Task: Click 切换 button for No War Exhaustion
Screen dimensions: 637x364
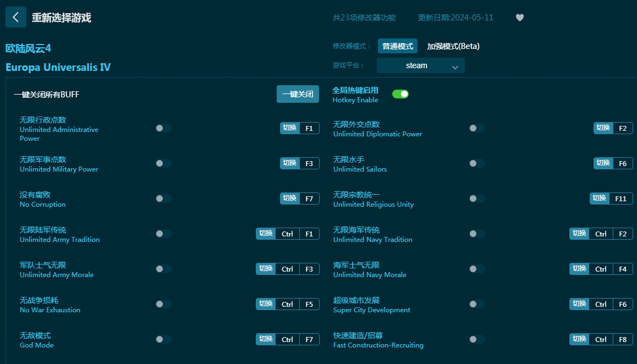Action: point(266,304)
